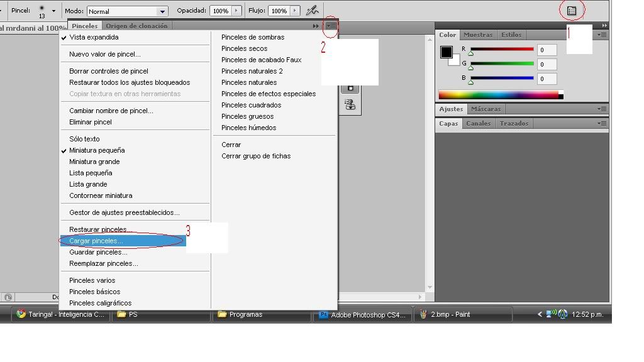Expand hidden system tray icons arrow
The image size is (644, 362).
coord(540,314)
